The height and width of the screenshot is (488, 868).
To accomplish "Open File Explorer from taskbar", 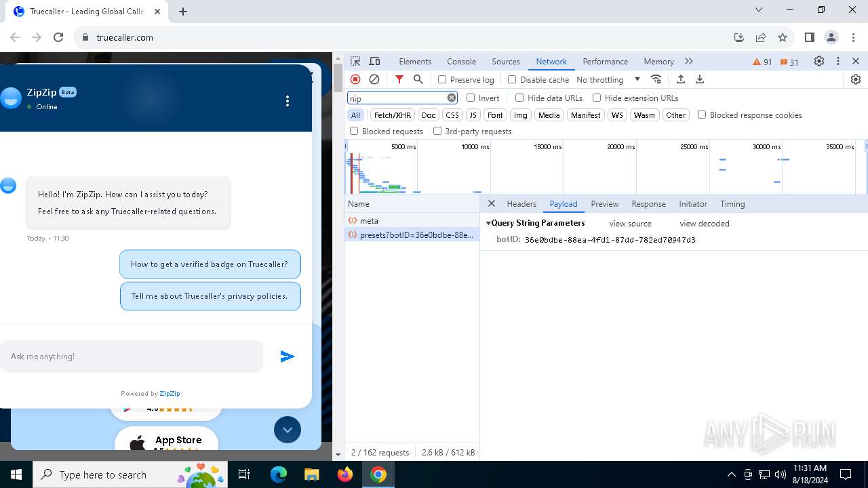I will [311, 474].
